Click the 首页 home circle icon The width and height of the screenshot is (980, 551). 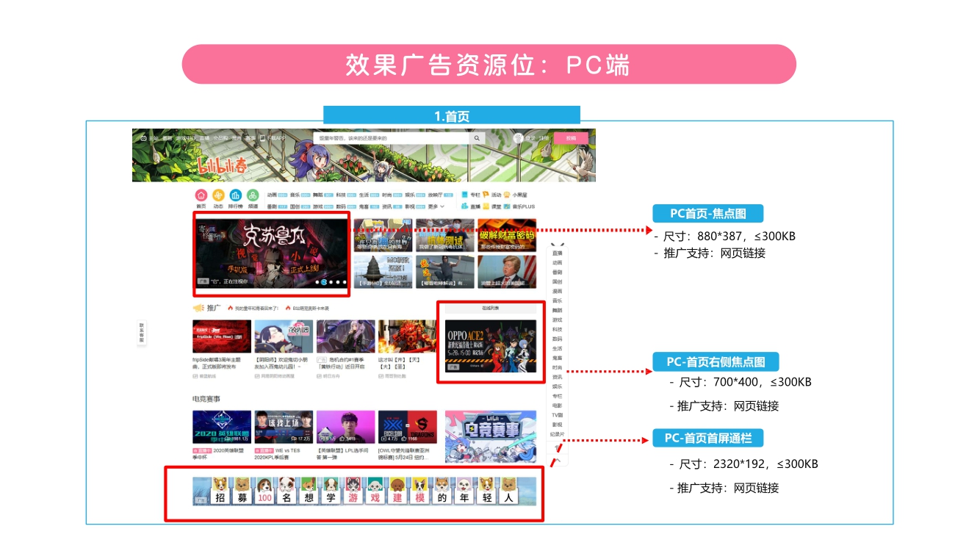click(x=201, y=195)
